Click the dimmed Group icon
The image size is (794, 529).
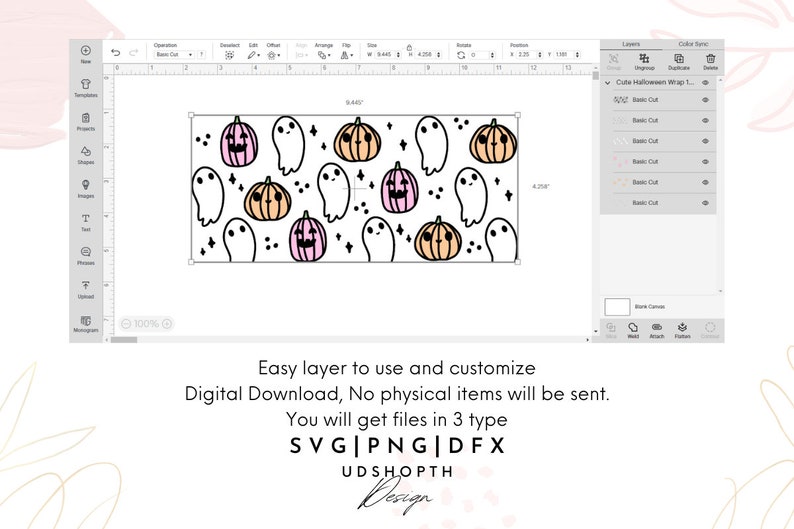[613, 58]
